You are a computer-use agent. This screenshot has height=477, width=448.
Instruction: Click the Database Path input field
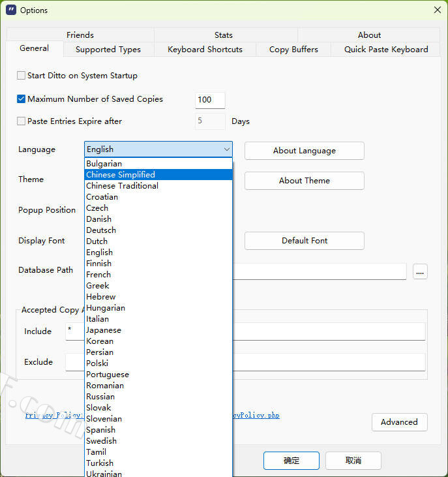click(320, 271)
